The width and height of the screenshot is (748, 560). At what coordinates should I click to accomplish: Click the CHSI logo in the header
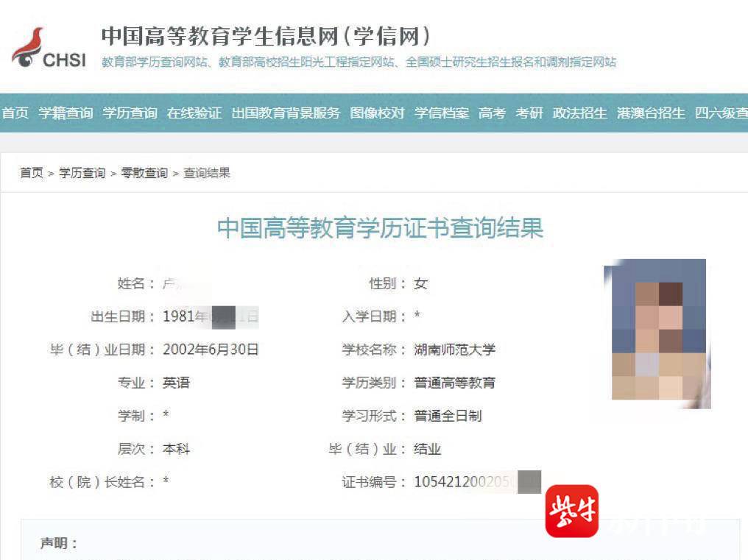click(49, 49)
